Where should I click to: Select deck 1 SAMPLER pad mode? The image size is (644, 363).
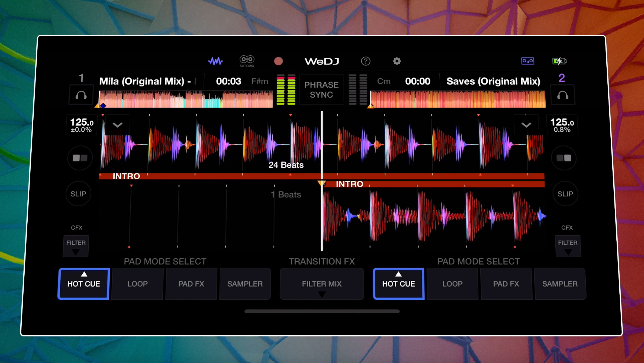coord(245,284)
